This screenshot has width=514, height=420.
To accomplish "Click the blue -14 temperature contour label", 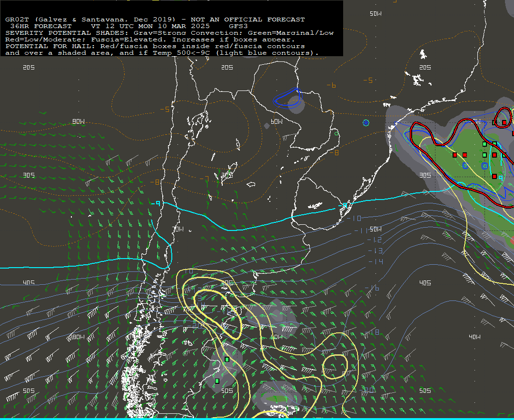I will 376,261.
